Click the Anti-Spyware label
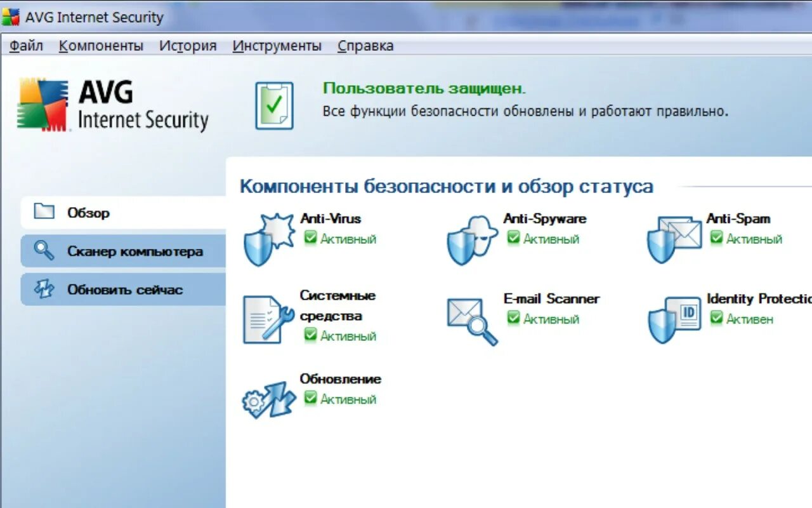The height and width of the screenshot is (508, 812). click(545, 218)
